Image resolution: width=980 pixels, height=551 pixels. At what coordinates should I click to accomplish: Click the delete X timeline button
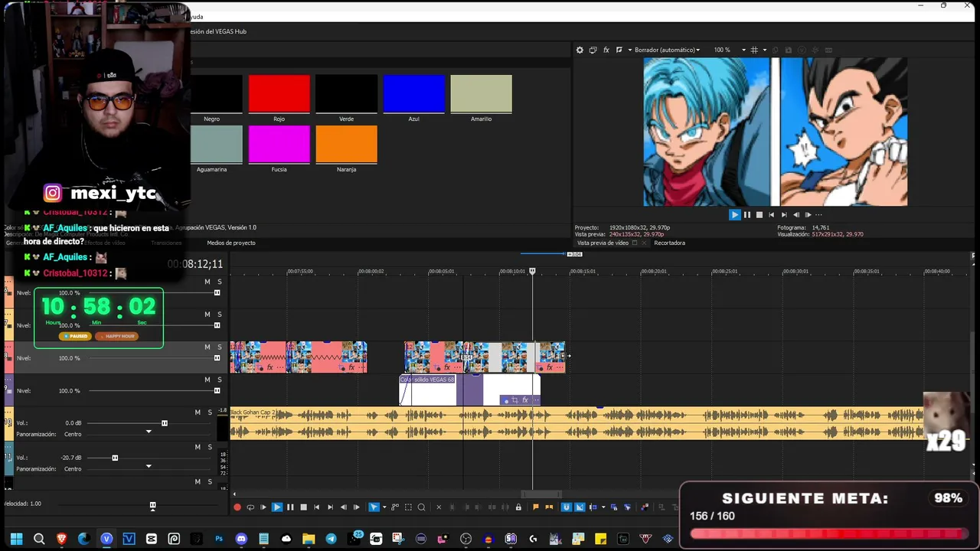pyautogui.click(x=439, y=507)
